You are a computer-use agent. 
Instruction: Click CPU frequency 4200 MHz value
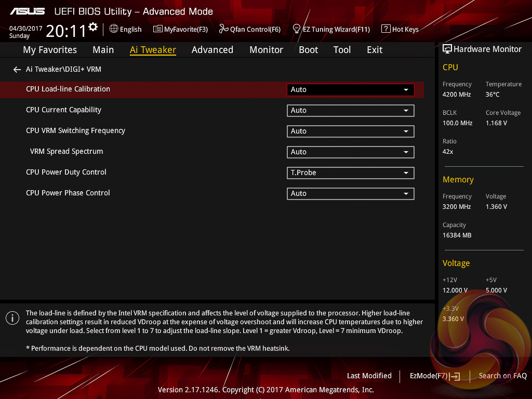[x=457, y=95]
